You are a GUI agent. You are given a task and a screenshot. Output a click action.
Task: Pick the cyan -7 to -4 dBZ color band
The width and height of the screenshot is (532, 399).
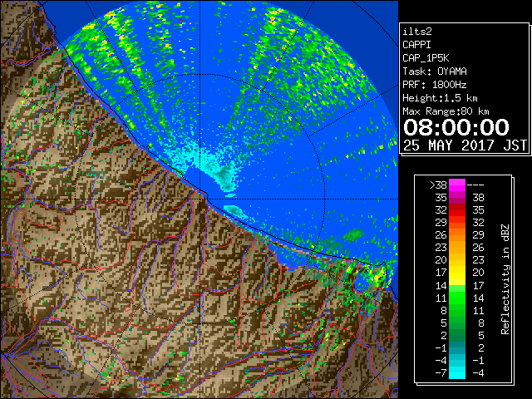(457, 373)
